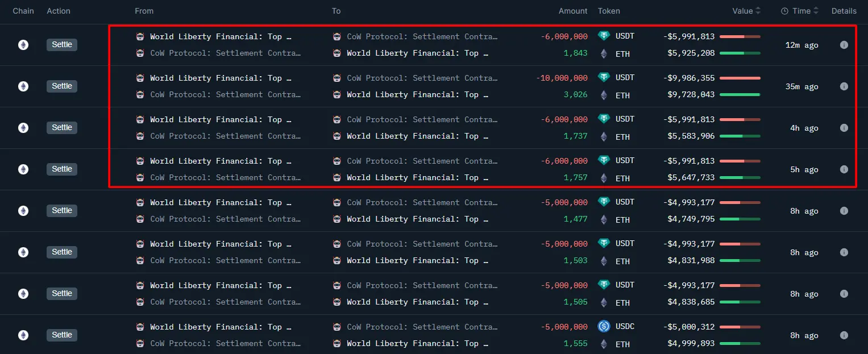The image size is (868, 354).
Task: Select the Chain column header
Action: coord(23,10)
